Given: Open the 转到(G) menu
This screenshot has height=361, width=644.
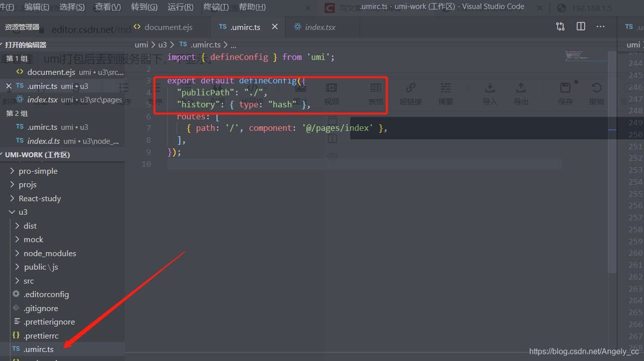Looking at the screenshot, I should coord(144,7).
